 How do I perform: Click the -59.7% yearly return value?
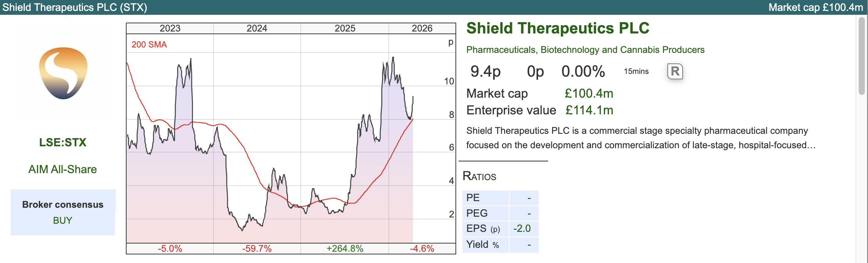[x=257, y=249]
